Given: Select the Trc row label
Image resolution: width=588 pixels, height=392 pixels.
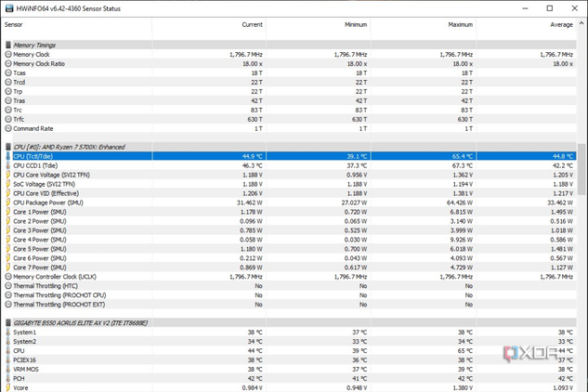Looking at the screenshot, I should tap(18, 110).
